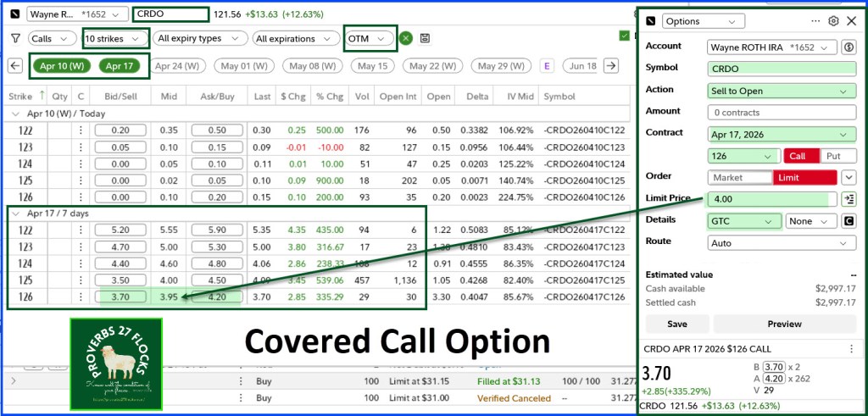Open the GTC time-in-force dropdown

744,221
